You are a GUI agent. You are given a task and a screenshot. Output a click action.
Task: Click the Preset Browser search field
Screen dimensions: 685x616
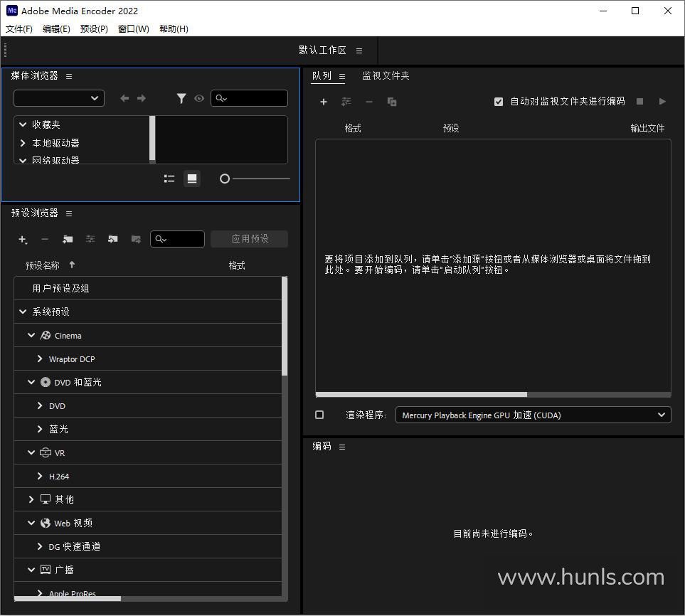(177, 239)
